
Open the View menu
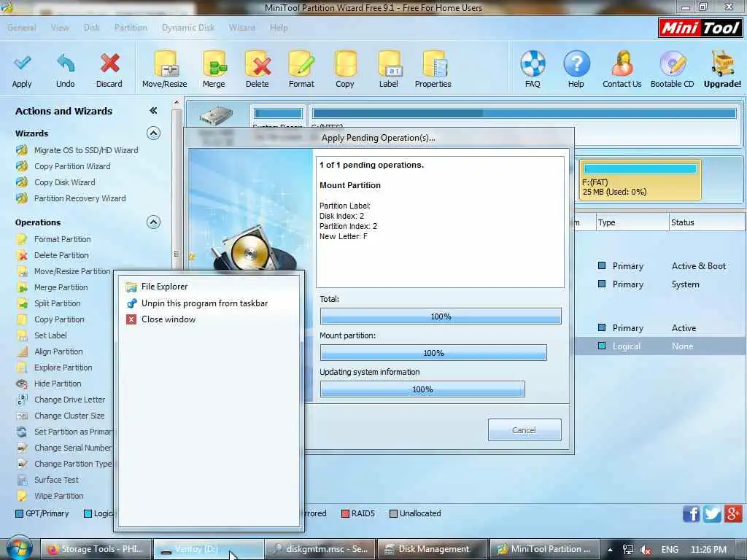(60, 28)
